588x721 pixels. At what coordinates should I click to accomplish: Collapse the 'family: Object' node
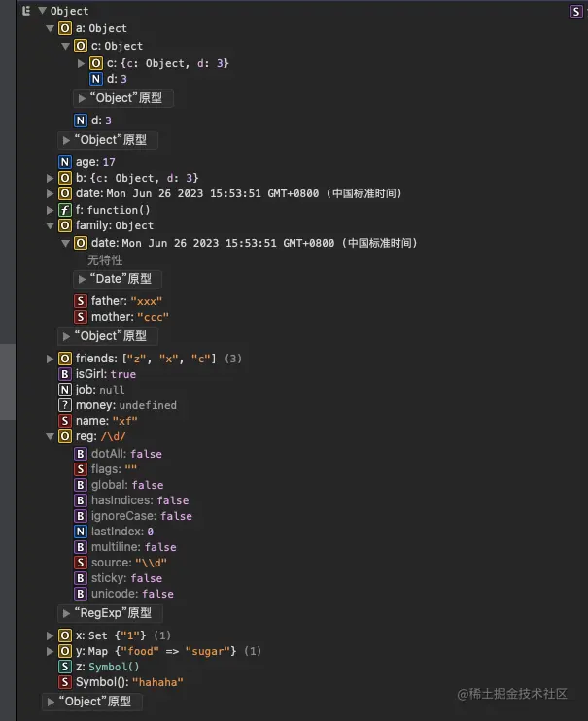pyautogui.click(x=51, y=225)
